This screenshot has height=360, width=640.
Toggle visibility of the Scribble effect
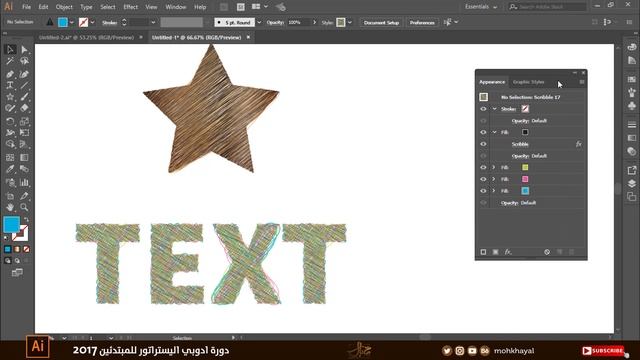click(x=483, y=144)
